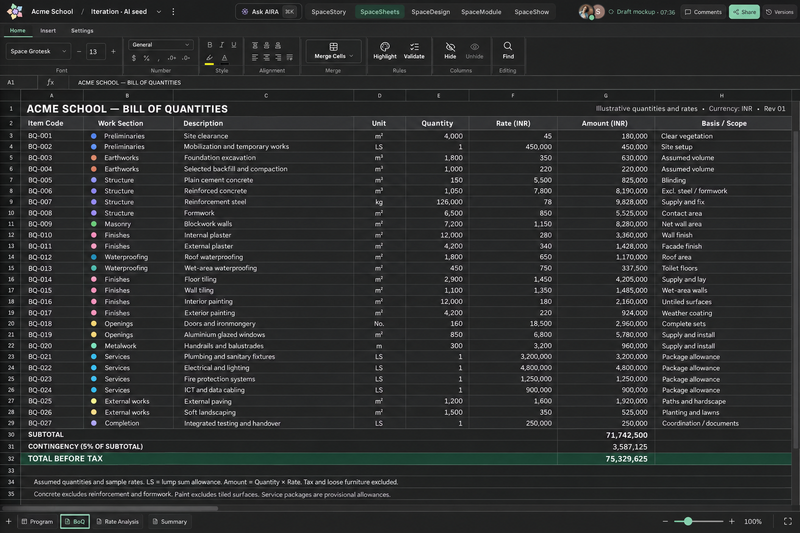Screen dimensions: 800x533
Task: Open the SpaceModule tab
Action: click(x=481, y=12)
